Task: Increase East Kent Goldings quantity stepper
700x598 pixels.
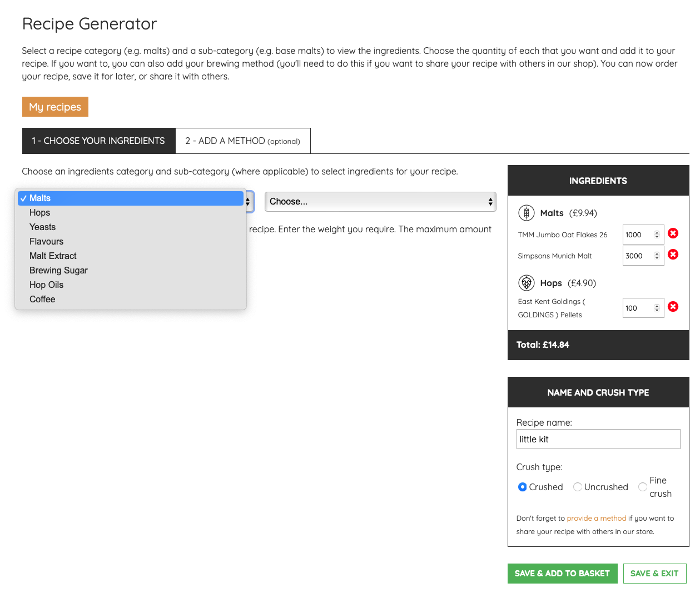Action: point(658,305)
